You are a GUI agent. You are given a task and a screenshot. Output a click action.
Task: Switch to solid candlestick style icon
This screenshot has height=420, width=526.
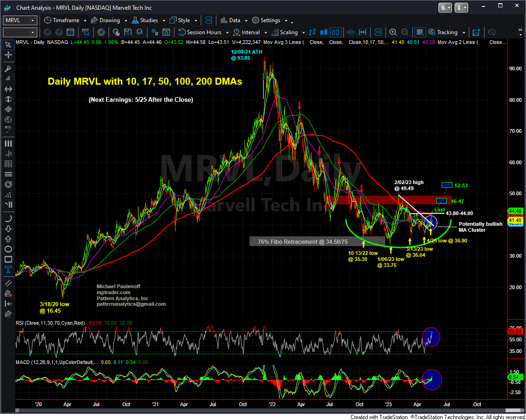click(x=324, y=32)
